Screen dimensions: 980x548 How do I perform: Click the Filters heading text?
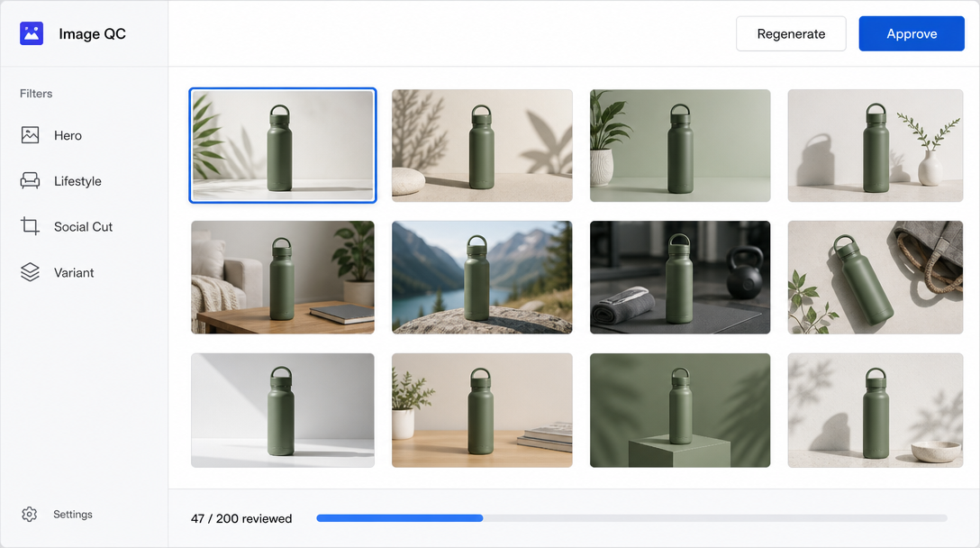pyautogui.click(x=36, y=93)
